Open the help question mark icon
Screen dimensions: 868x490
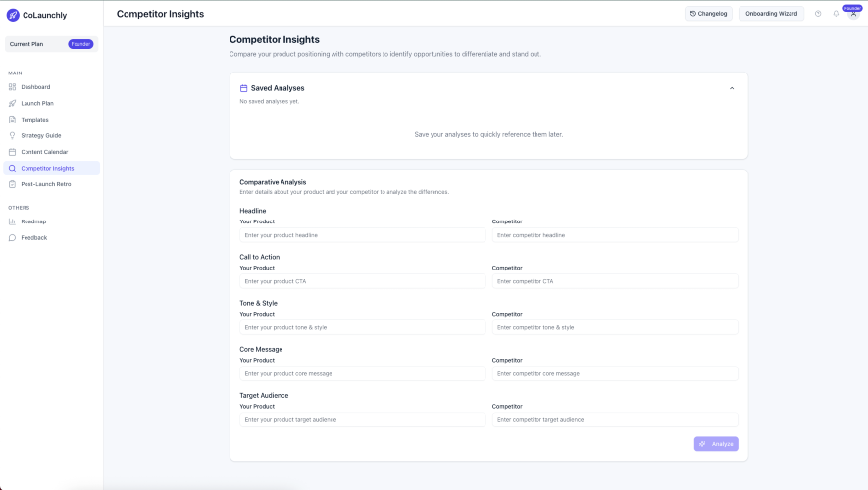[x=818, y=14]
